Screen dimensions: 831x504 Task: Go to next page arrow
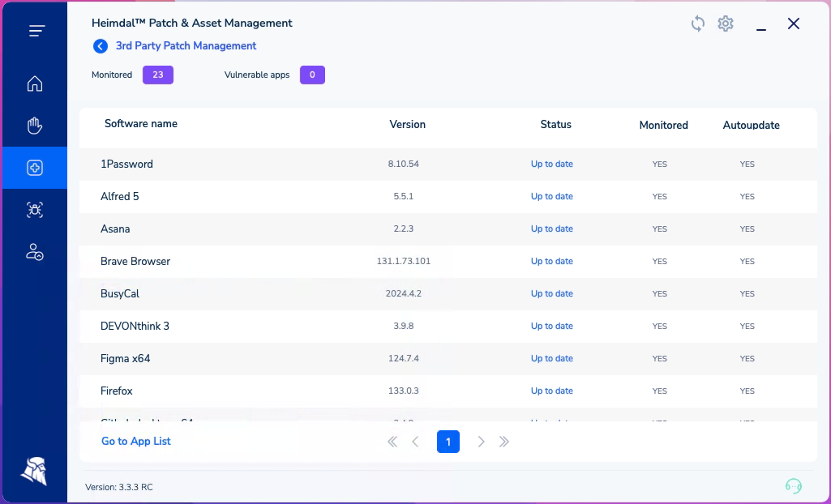(481, 442)
